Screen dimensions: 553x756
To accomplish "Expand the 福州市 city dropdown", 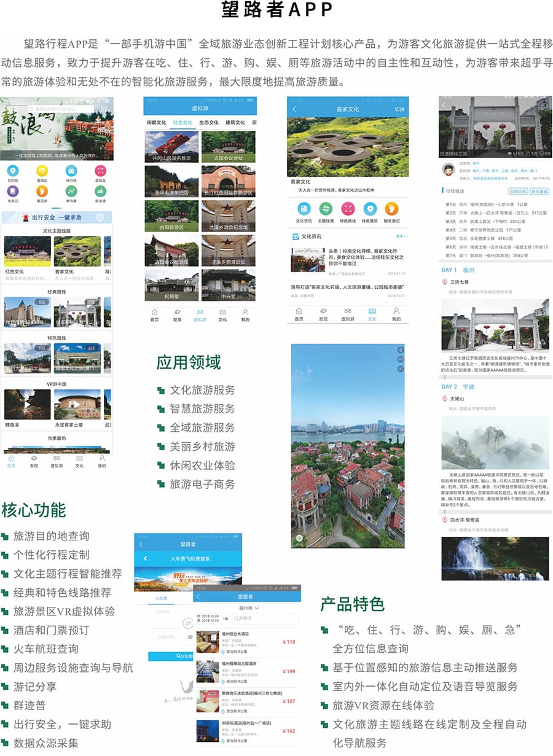I will [248, 608].
